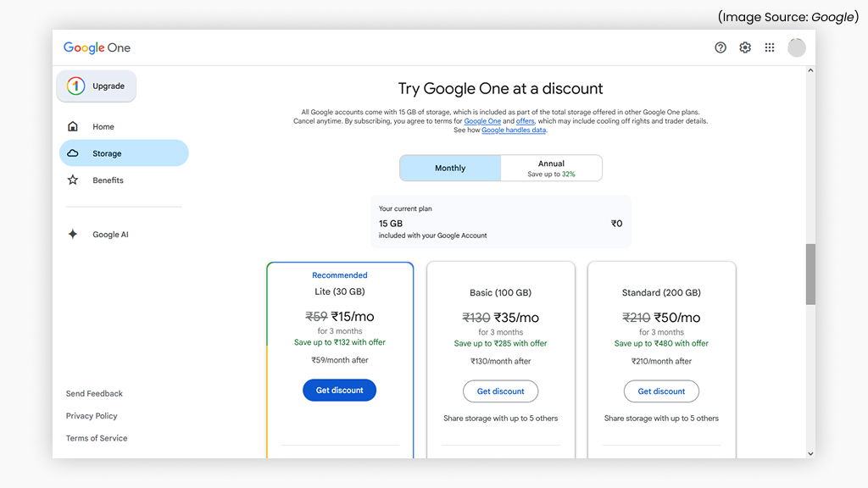Select the Monthly billing tab
The height and width of the screenshot is (488, 868).
pyautogui.click(x=449, y=168)
